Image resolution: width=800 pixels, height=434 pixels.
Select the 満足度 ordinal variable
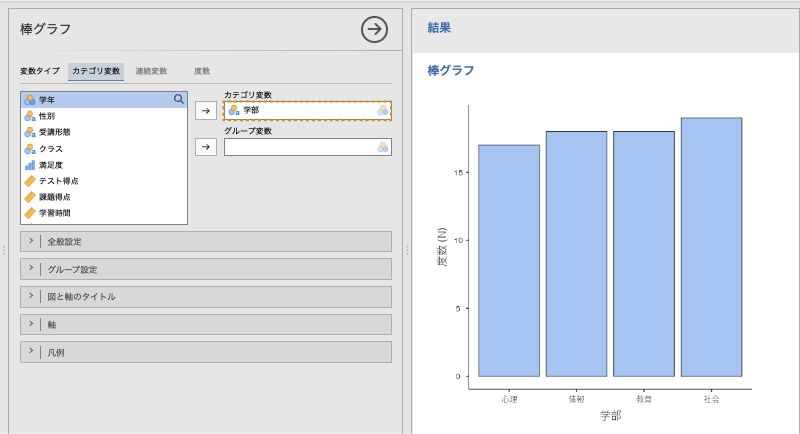[53, 165]
